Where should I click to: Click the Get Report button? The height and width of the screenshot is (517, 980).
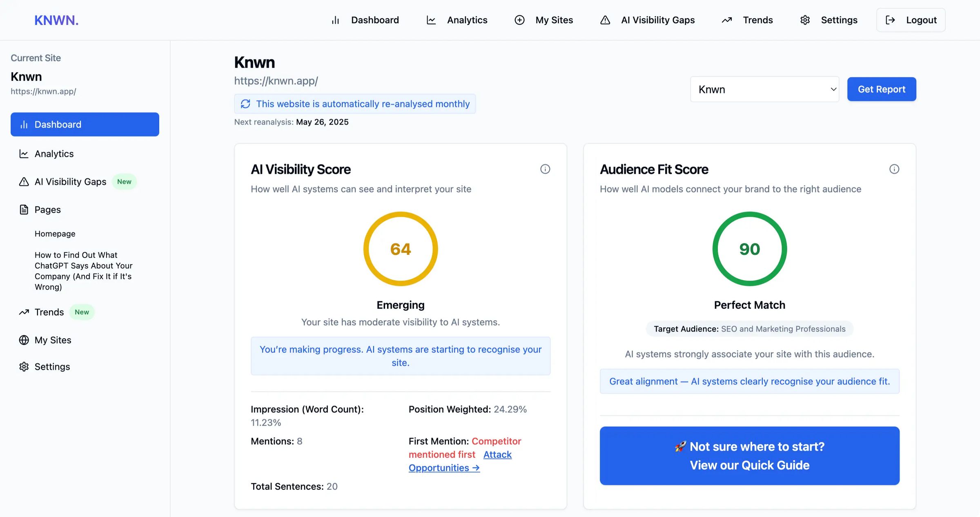(882, 89)
